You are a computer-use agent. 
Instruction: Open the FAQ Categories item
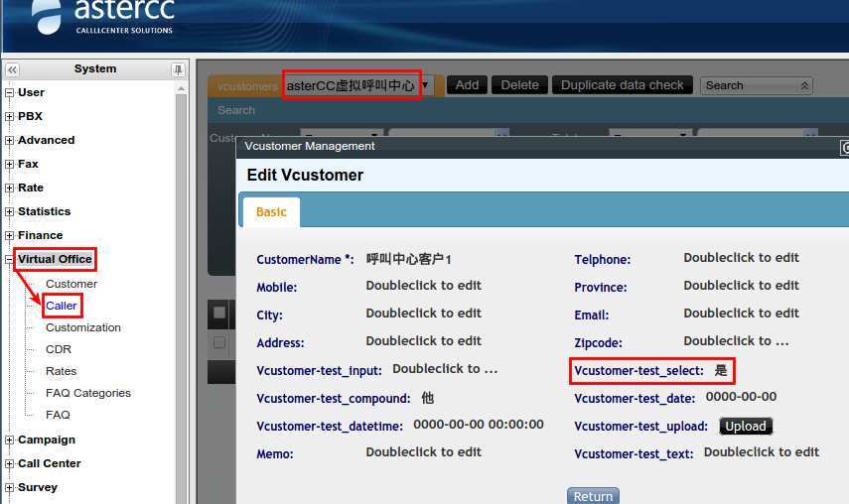coord(87,393)
